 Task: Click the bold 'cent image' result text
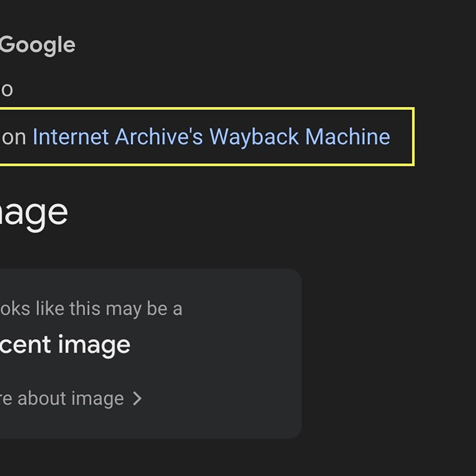click(65, 344)
